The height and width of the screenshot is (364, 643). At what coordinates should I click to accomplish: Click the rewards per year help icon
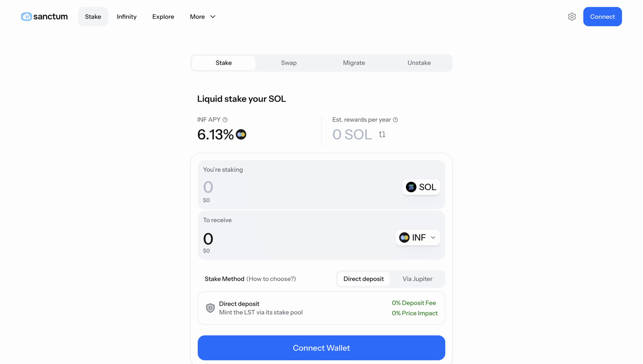[x=395, y=120]
